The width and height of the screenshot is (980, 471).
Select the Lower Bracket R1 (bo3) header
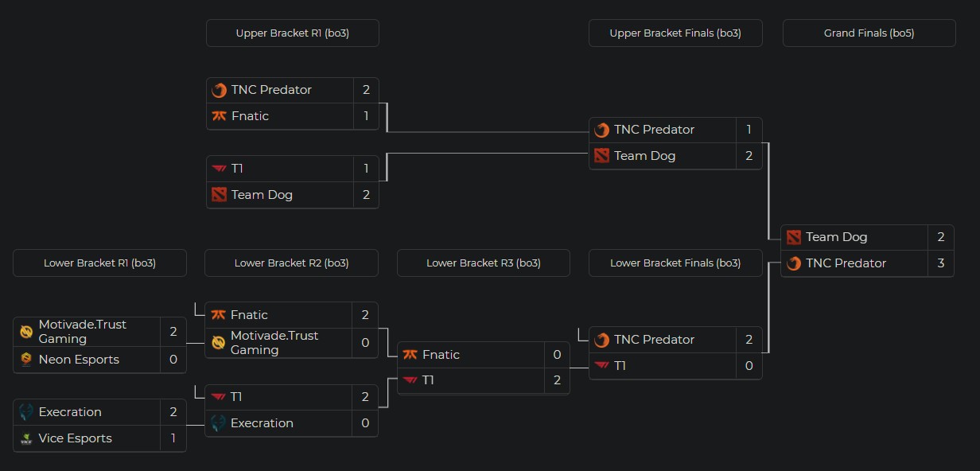[99, 263]
